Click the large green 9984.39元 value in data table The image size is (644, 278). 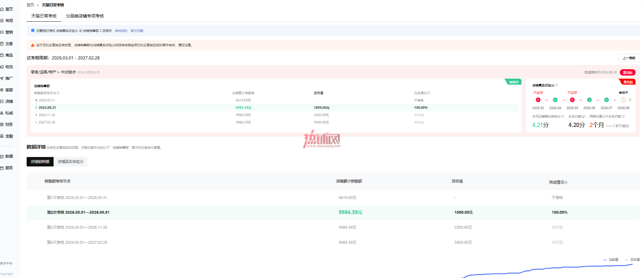(351, 212)
